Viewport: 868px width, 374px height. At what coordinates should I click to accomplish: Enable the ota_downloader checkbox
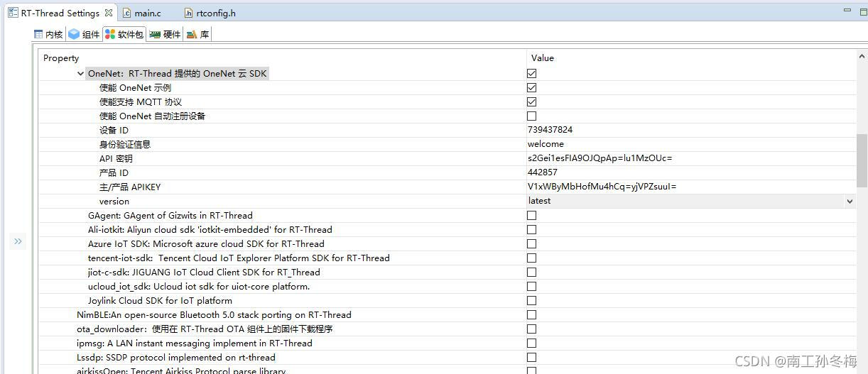pyautogui.click(x=531, y=329)
